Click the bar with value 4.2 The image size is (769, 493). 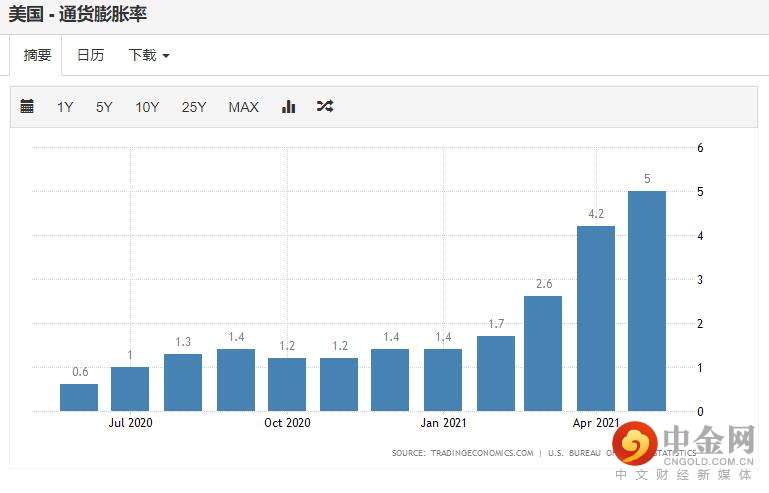point(595,318)
